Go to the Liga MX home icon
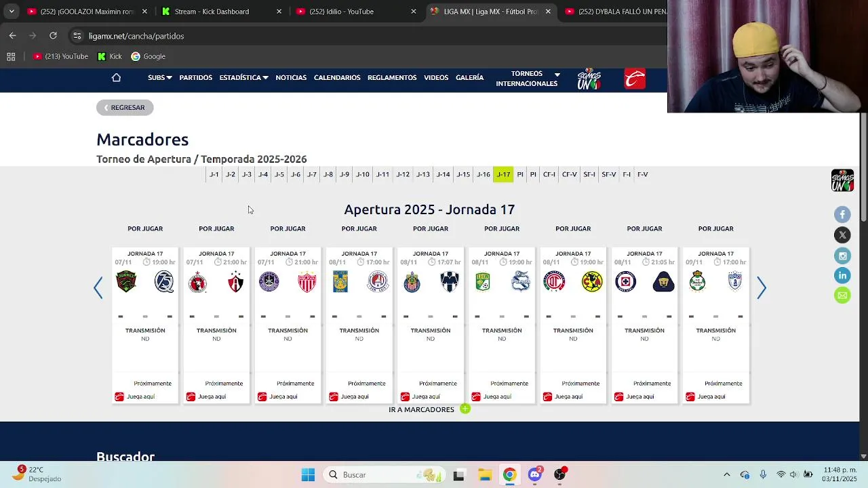The height and width of the screenshot is (488, 868). [x=116, y=78]
